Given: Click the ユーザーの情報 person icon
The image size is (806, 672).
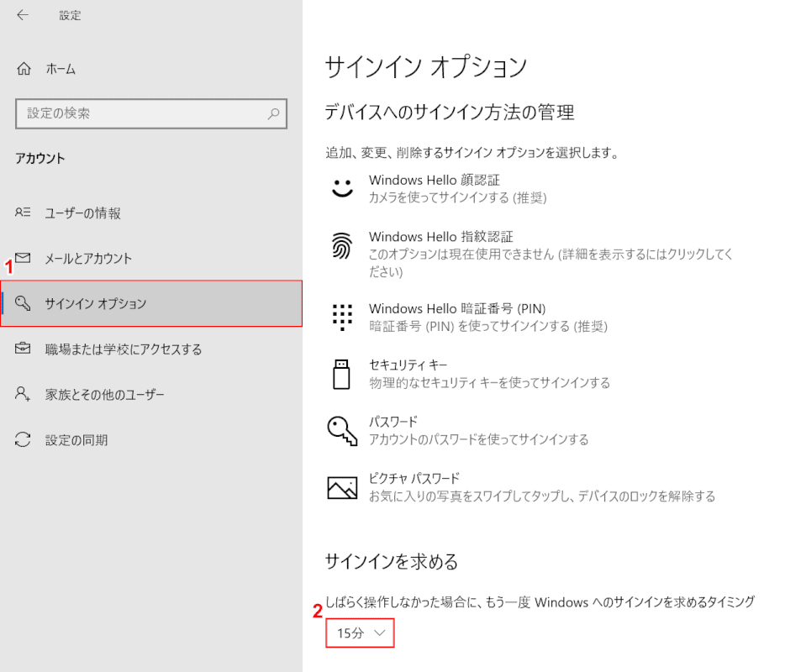Looking at the screenshot, I should point(23,213).
